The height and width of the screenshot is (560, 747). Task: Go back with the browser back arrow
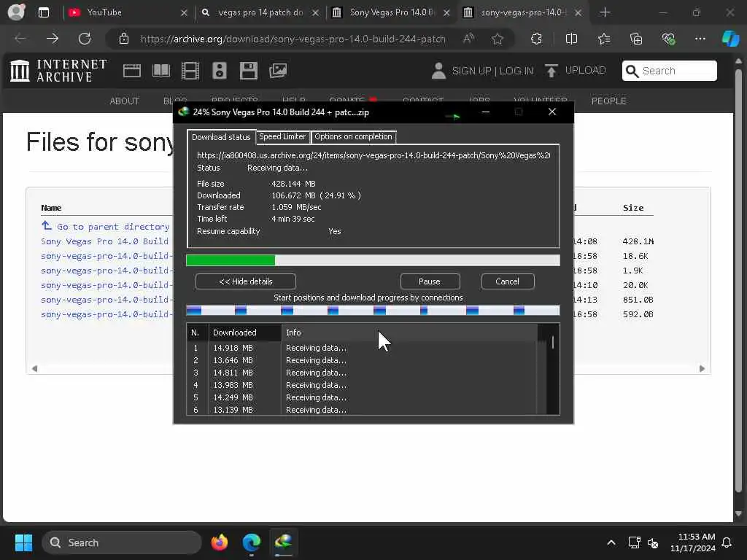20,39
